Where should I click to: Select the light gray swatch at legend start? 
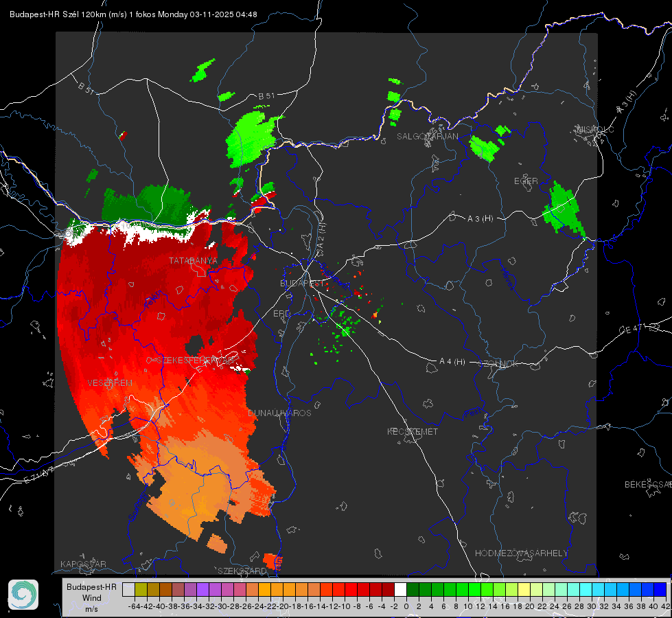[x=128, y=590]
